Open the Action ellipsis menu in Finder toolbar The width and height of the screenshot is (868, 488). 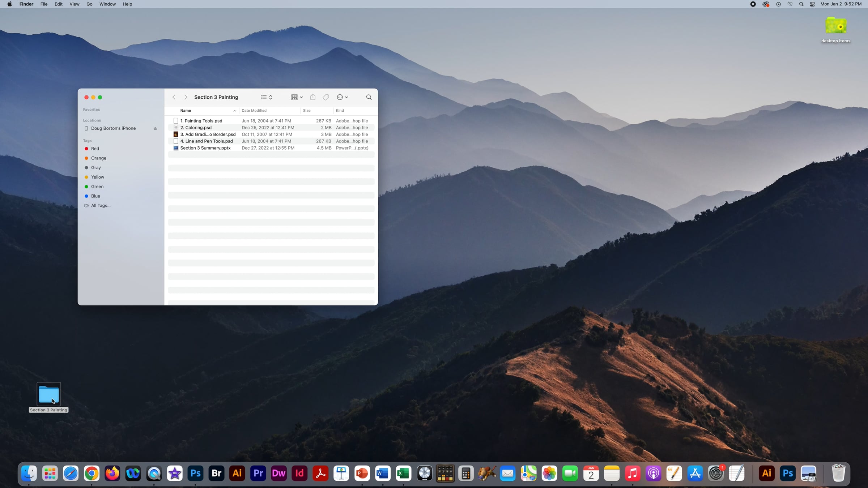342,97
